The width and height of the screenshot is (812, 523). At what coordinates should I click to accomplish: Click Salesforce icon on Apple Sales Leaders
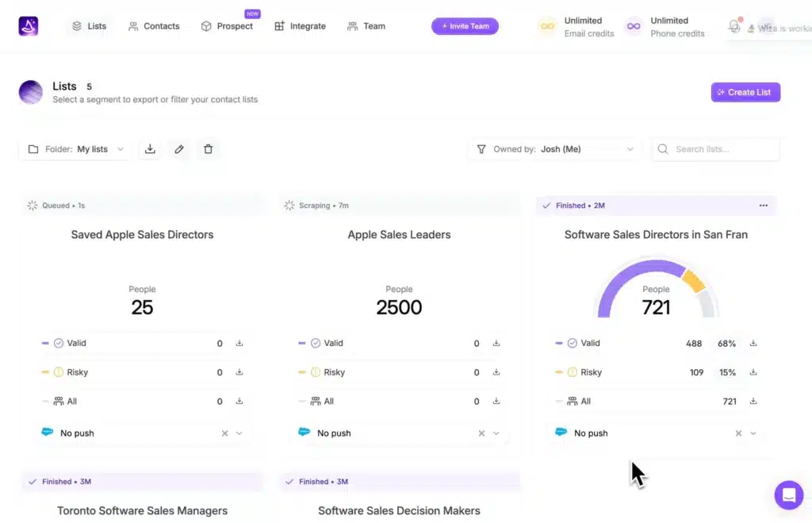coord(304,432)
